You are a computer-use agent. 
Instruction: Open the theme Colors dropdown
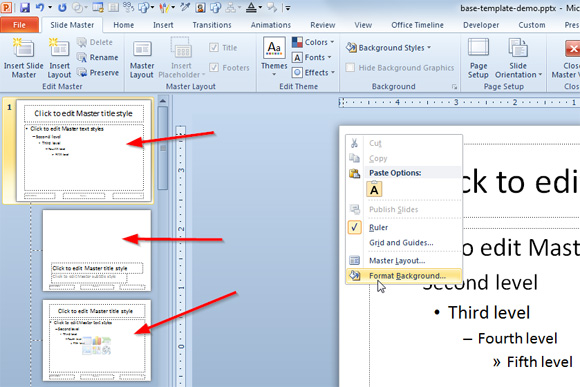(x=313, y=42)
